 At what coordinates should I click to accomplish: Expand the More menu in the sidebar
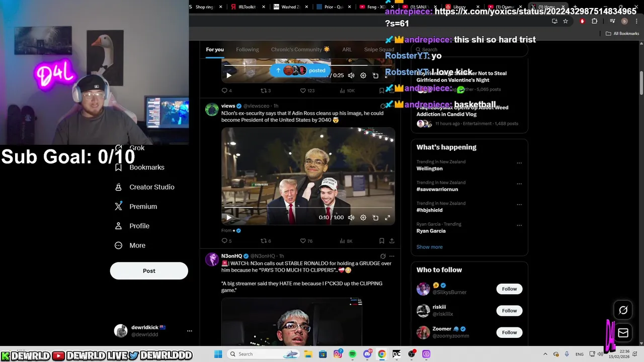coord(130,245)
